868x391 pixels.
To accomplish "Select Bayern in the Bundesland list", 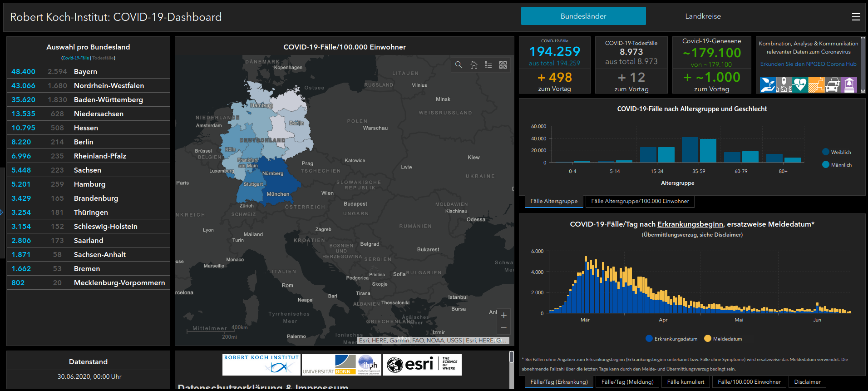I will 85,72.
